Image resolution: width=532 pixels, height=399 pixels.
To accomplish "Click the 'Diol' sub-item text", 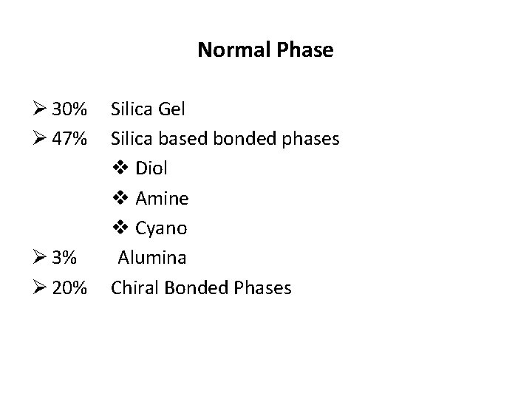I will click(x=151, y=169).
